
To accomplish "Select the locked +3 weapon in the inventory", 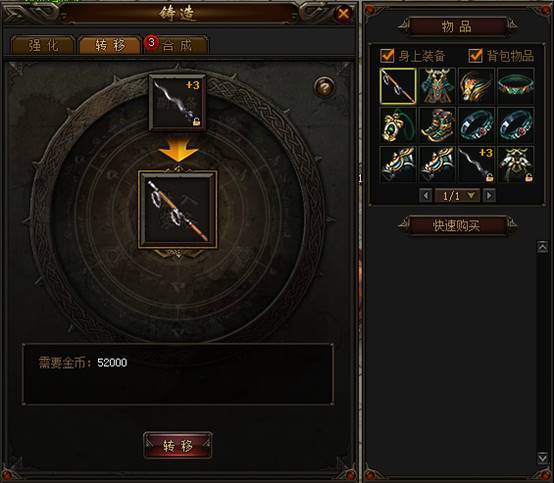I will click(476, 164).
